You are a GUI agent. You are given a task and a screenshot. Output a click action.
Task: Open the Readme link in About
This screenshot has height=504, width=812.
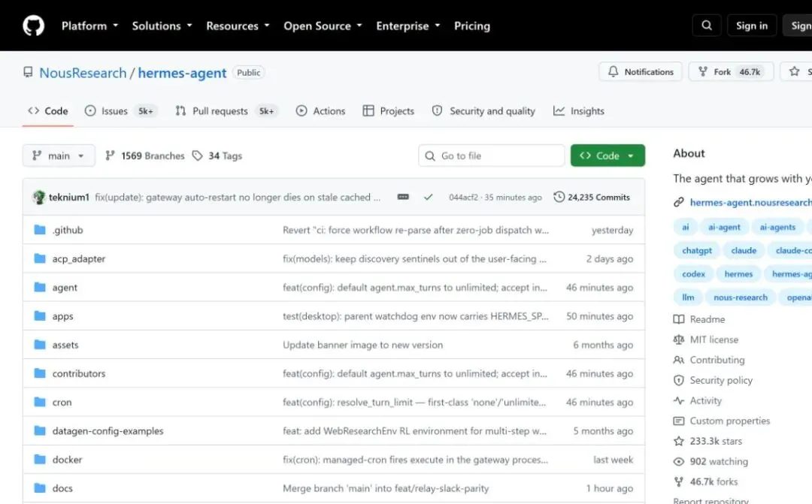[x=699, y=319]
